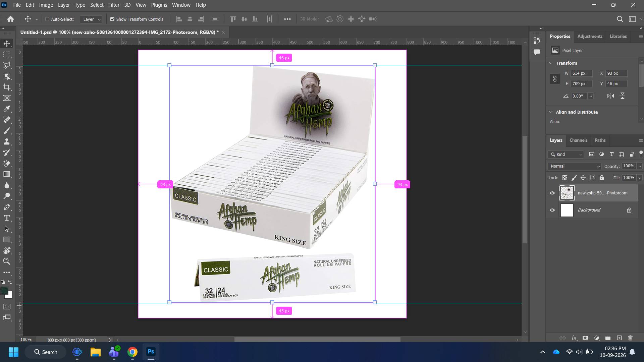Open the Normal blend mode dropdown

coord(575,166)
